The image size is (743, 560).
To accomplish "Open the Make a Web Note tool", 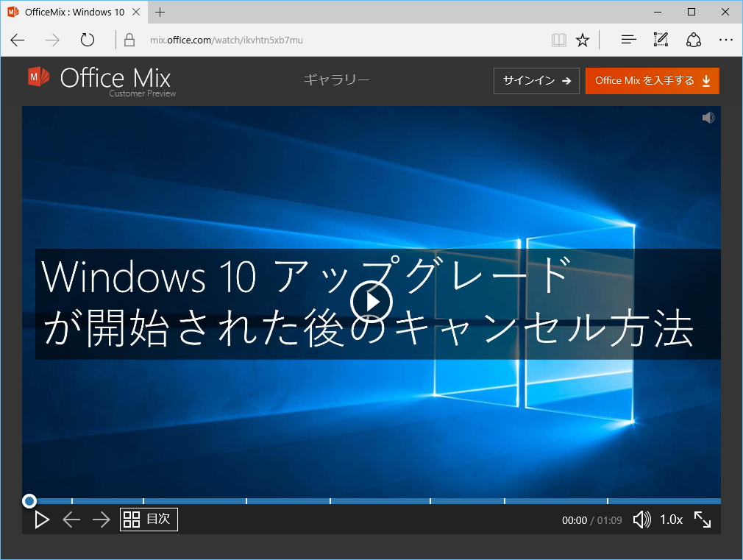I will pyautogui.click(x=660, y=39).
